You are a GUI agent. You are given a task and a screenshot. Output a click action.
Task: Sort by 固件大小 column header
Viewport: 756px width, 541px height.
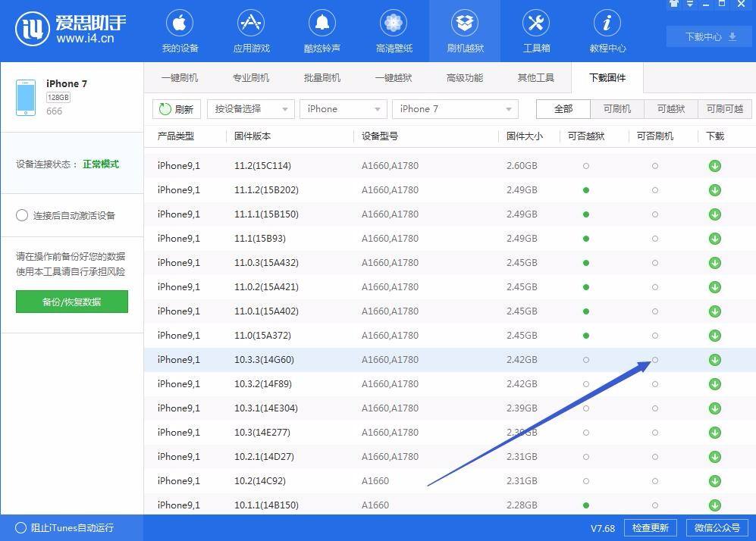point(525,136)
